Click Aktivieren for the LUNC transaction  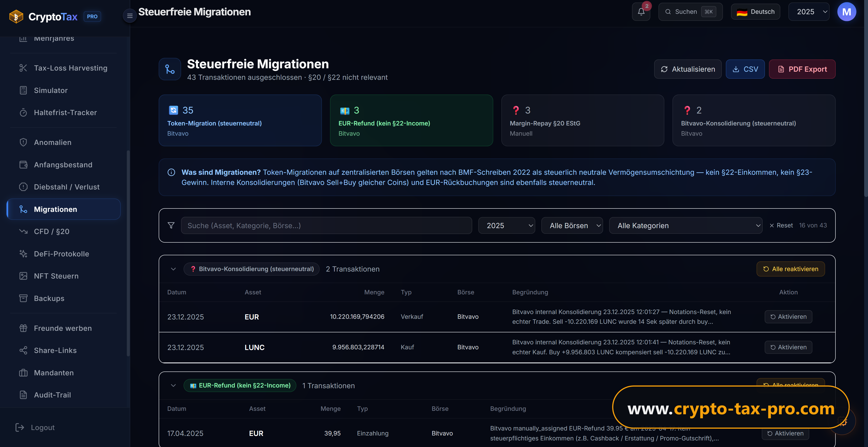788,347
